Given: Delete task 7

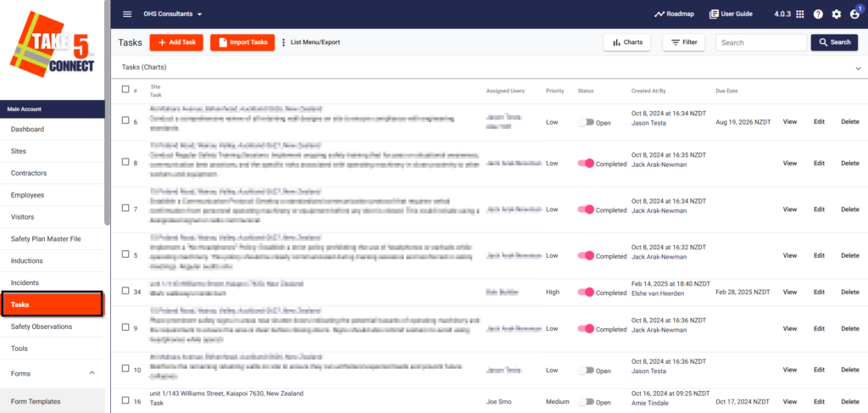Looking at the screenshot, I should pyautogui.click(x=850, y=209).
